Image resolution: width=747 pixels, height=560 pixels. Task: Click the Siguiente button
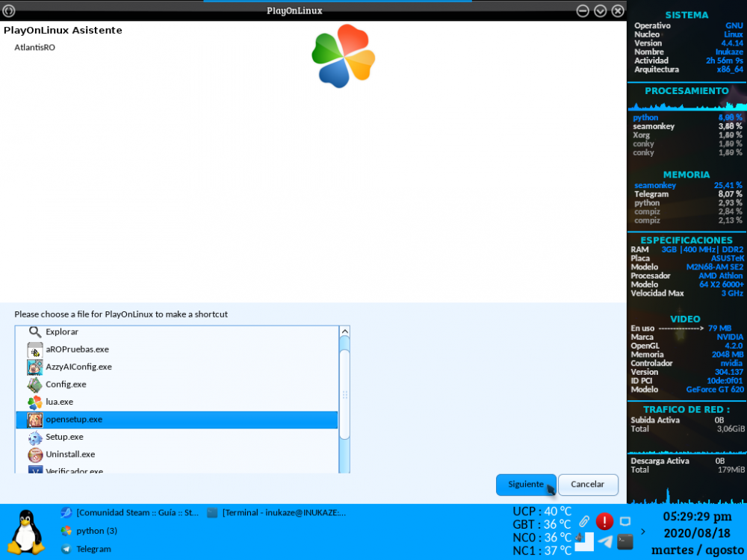pyautogui.click(x=525, y=485)
